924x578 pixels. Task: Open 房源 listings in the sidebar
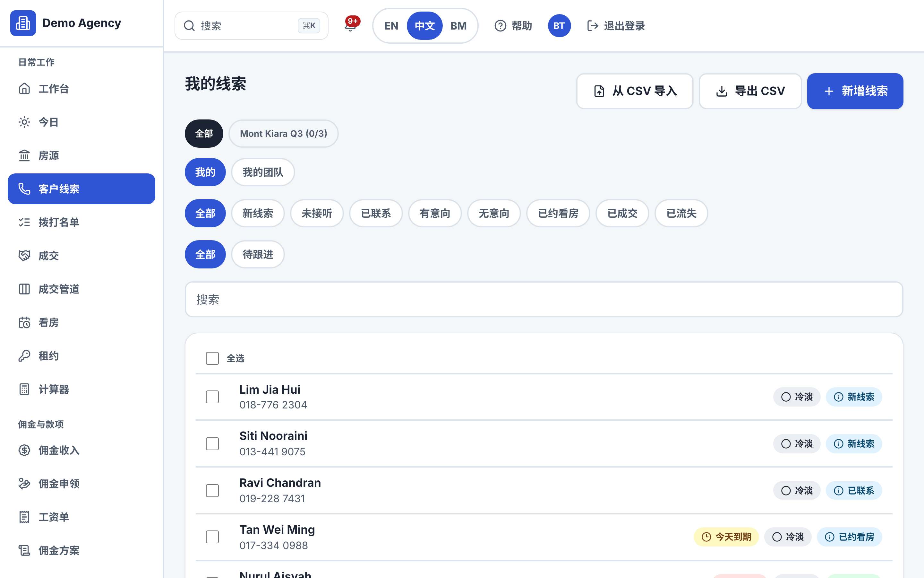point(81,156)
